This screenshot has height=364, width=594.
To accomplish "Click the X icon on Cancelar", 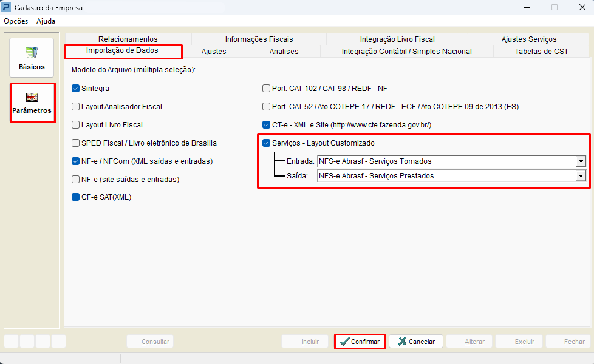I will point(402,342).
